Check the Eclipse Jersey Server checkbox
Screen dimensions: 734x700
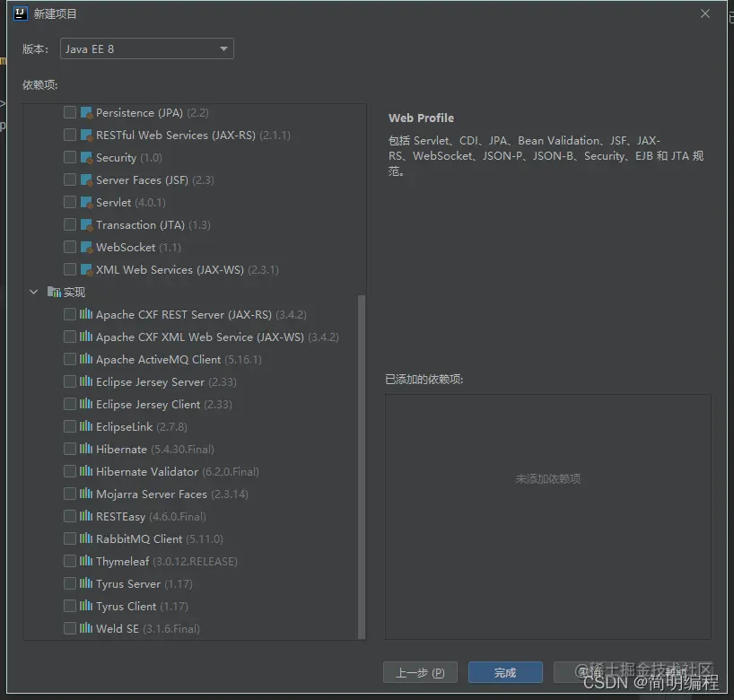coord(70,381)
